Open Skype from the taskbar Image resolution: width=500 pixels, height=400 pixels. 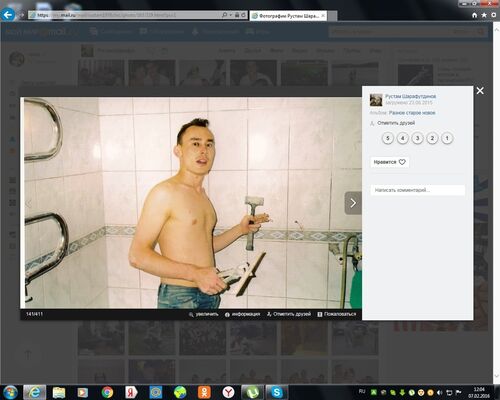277,392
